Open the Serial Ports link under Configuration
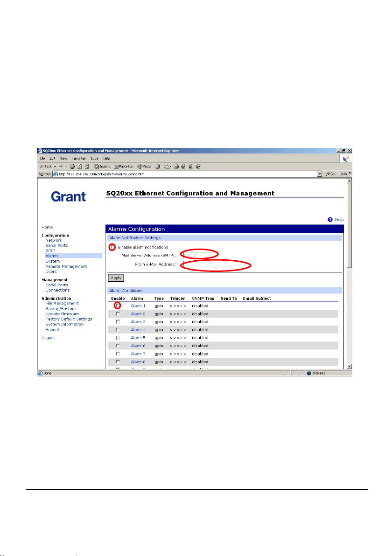 click(x=56, y=245)
